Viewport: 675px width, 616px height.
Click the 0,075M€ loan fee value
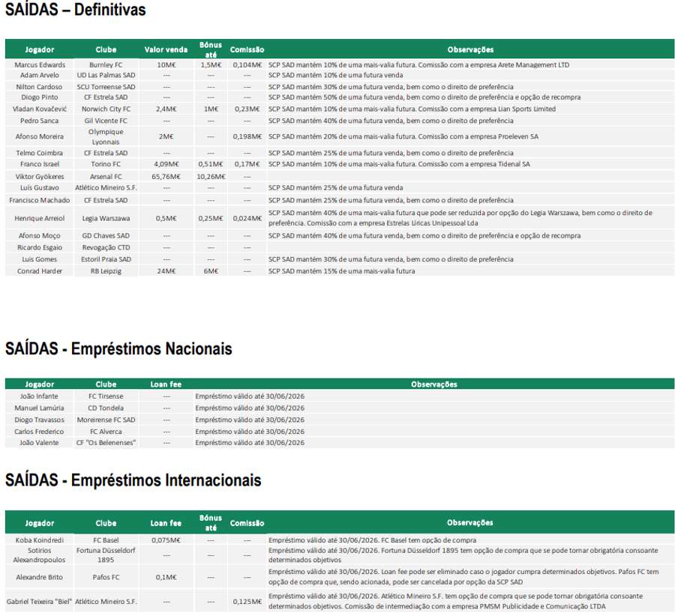(166, 540)
